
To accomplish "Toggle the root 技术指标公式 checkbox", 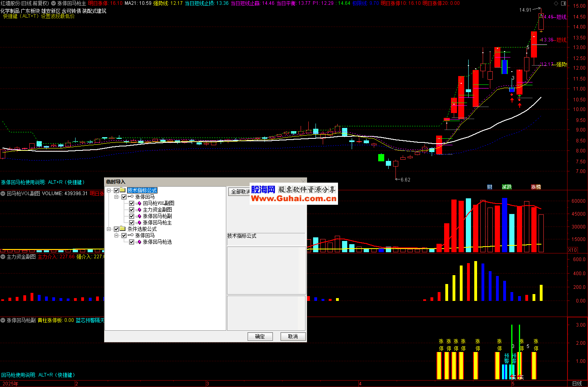I will [116, 190].
